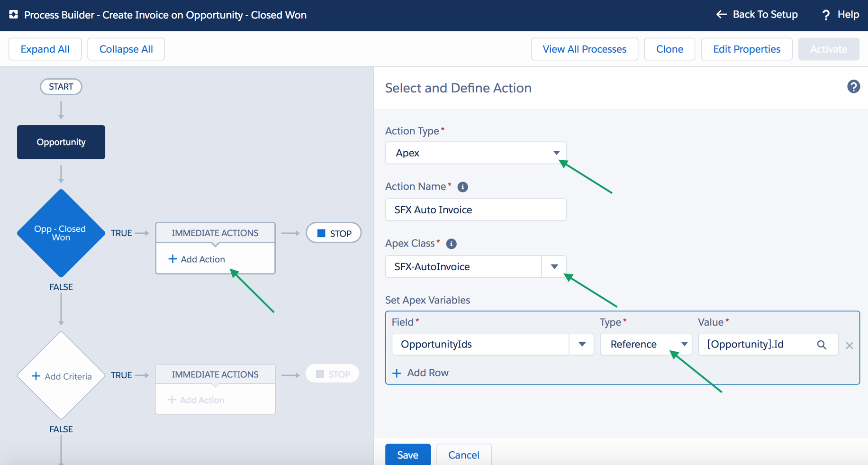Screen dimensions: 868x465
Task: Click the Apex Class info icon
Action: coord(452,244)
